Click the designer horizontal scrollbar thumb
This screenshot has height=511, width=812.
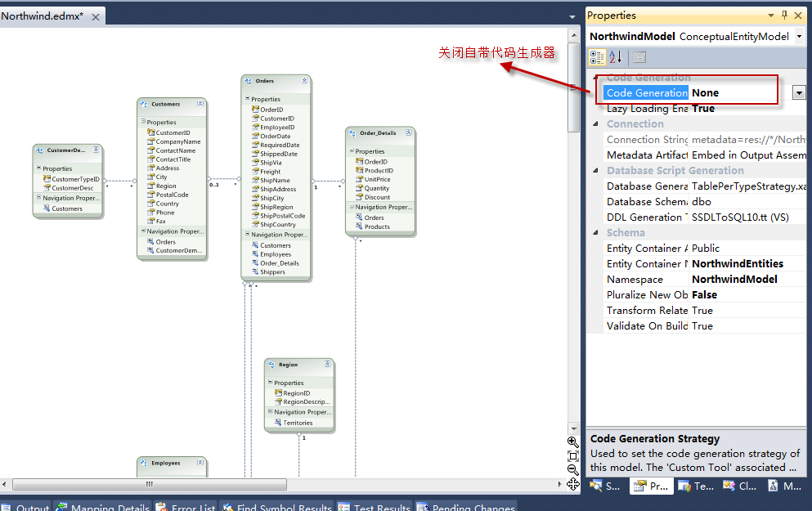(149, 484)
